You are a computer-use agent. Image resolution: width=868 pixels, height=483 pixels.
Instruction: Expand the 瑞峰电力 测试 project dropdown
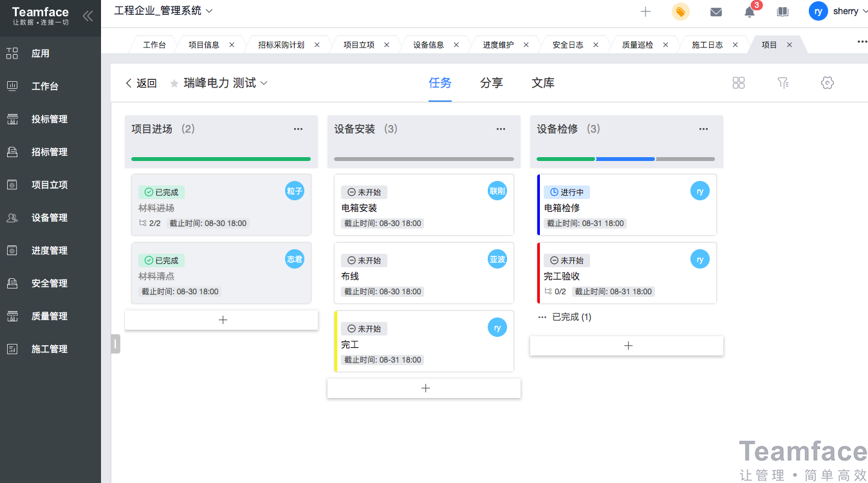[x=264, y=82]
